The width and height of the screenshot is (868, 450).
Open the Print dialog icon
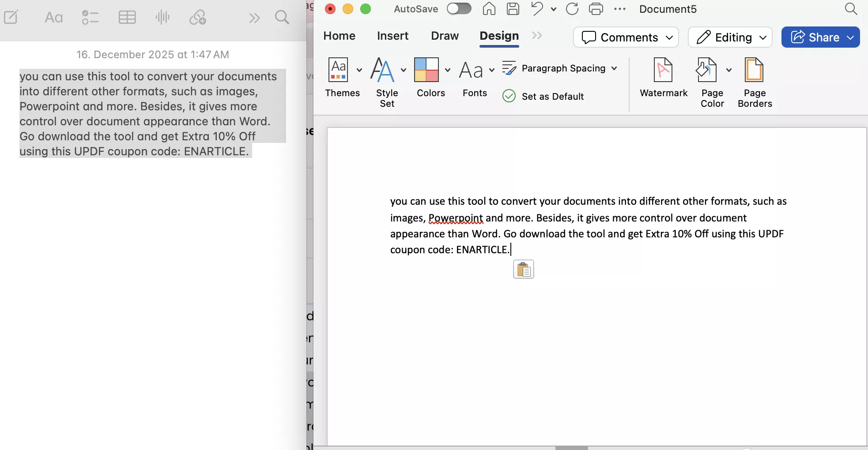click(x=596, y=9)
